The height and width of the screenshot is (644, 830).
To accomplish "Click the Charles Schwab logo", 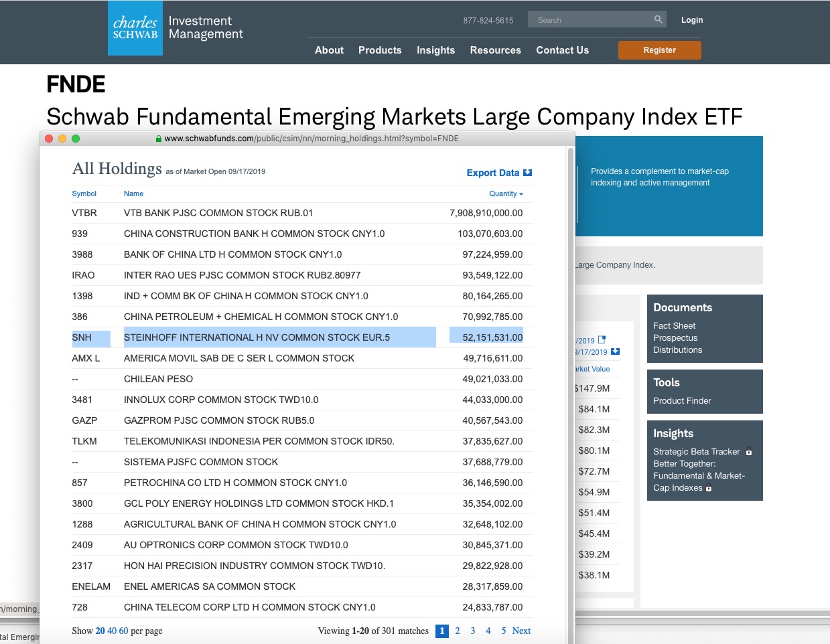I will pyautogui.click(x=135, y=28).
